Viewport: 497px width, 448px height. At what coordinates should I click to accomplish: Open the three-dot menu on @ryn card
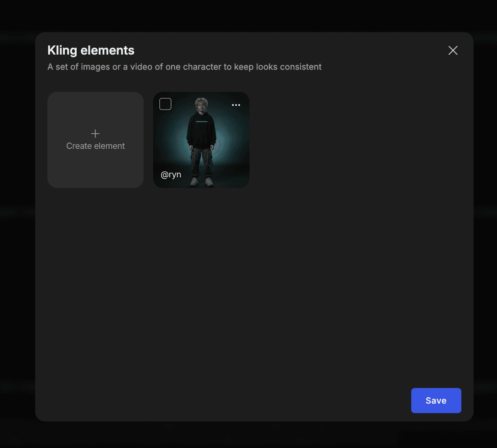pos(236,105)
